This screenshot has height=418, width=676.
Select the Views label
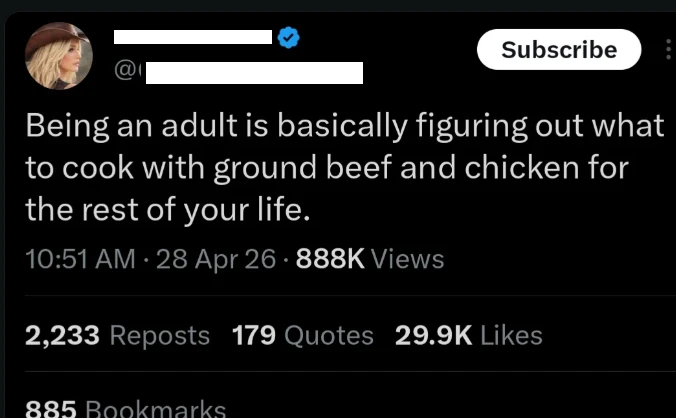tap(407, 259)
